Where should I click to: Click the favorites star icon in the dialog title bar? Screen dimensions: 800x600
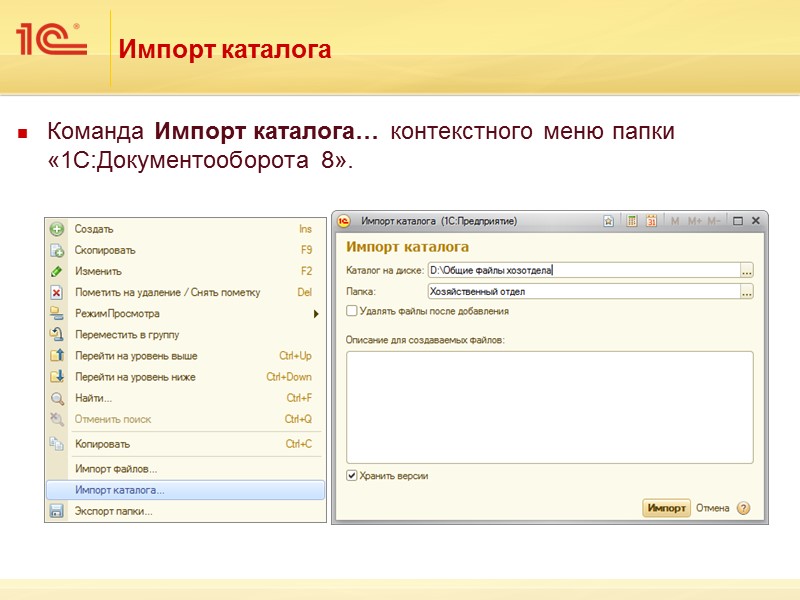608,221
